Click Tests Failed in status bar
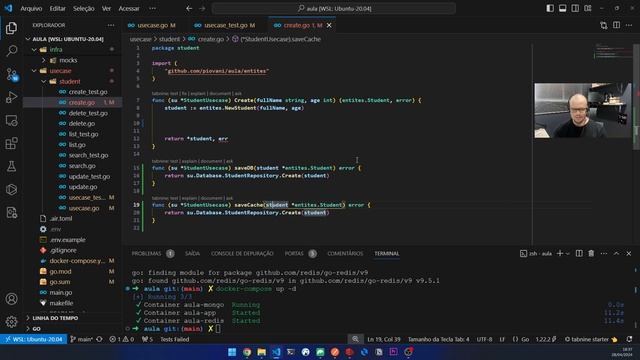640x360 pixels. (174, 339)
